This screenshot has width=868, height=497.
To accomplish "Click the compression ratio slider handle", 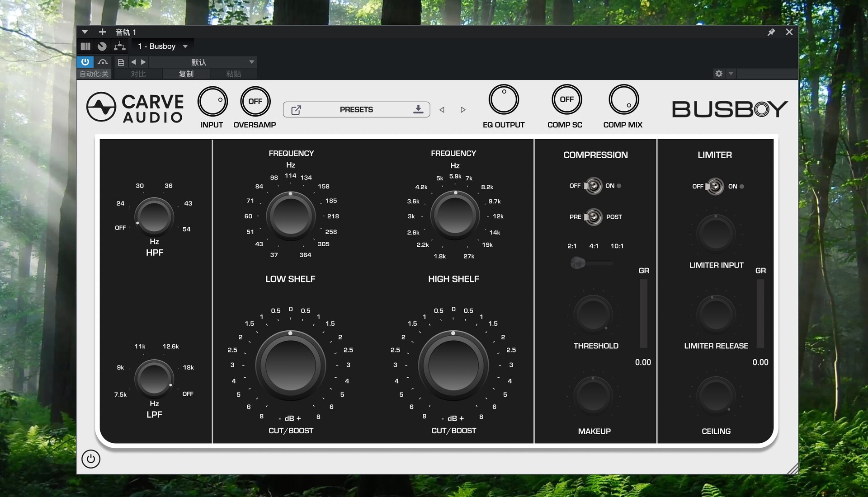I will (x=577, y=263).
